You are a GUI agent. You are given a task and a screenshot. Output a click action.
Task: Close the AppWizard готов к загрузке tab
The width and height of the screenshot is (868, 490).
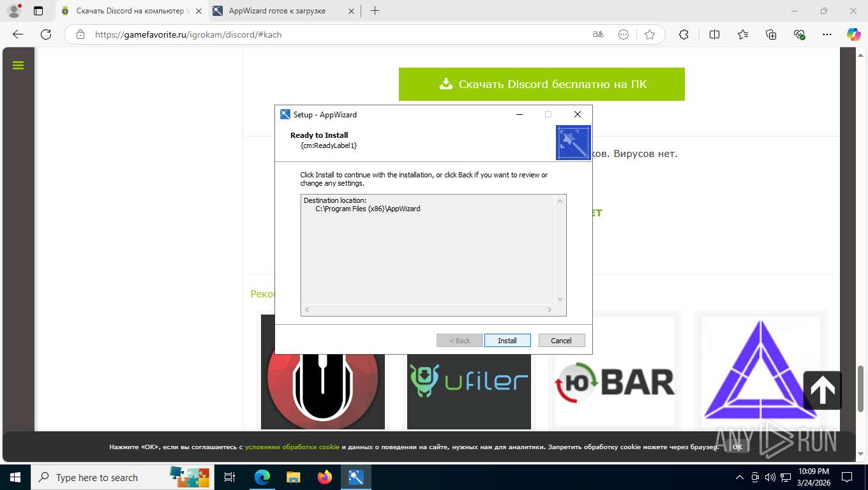[x=350, y=11]
